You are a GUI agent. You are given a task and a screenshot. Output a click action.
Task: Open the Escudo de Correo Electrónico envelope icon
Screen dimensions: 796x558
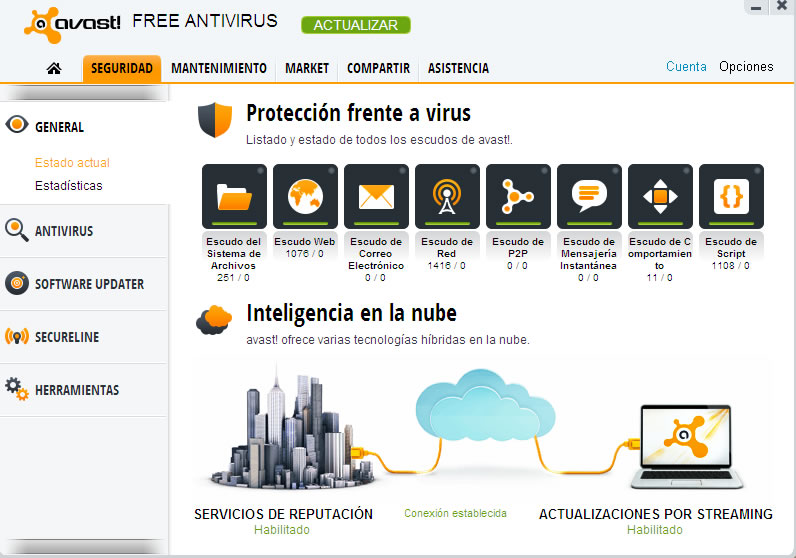[376, 196]
